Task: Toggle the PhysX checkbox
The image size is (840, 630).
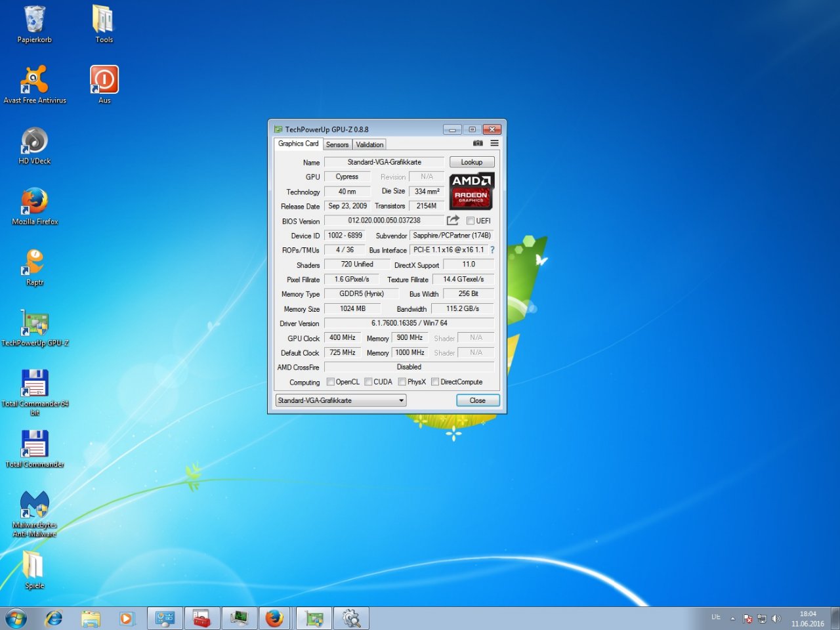Action: 402,382
